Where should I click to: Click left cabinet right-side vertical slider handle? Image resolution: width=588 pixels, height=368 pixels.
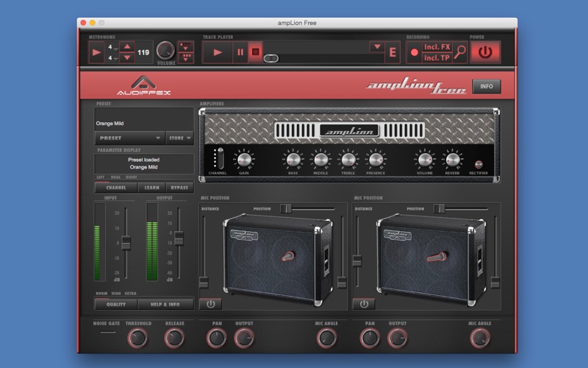pyautogui.click(x=342, y=283)
